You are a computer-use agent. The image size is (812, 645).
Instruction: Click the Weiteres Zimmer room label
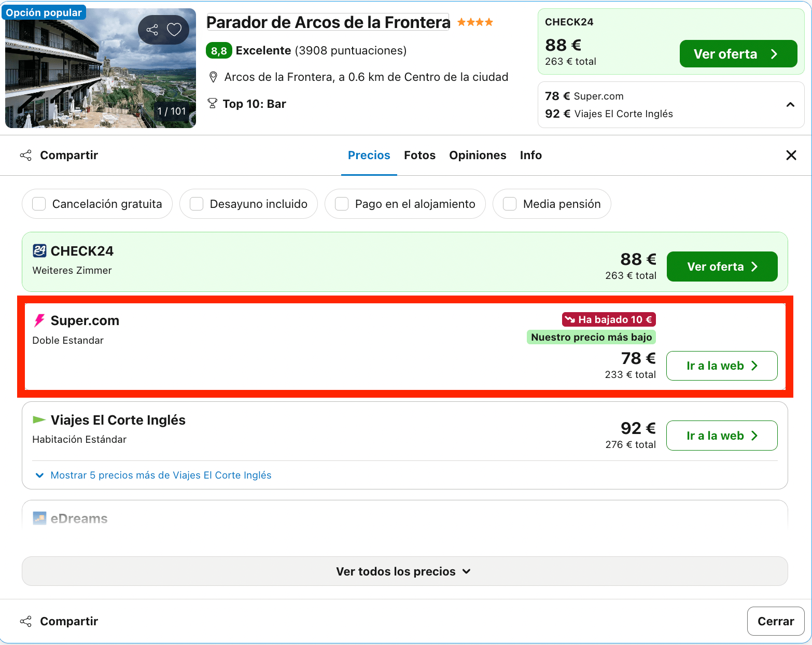pos(72,270)
